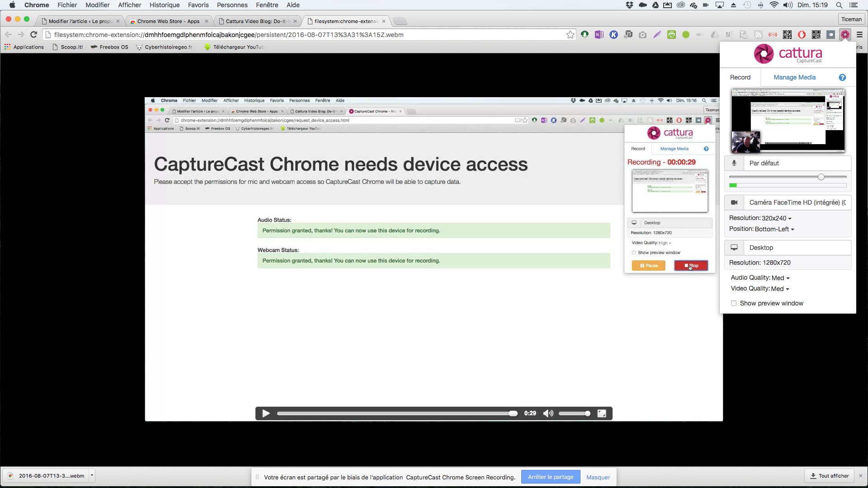Click the blue K extension icon
This screenshot has height=488, width=868.
pyautogui.click(x=613, y=35)
